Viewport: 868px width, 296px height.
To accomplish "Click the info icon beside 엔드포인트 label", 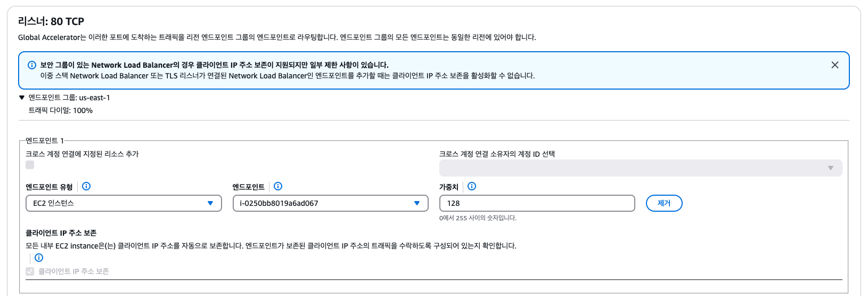I will [x=278, y=186].
